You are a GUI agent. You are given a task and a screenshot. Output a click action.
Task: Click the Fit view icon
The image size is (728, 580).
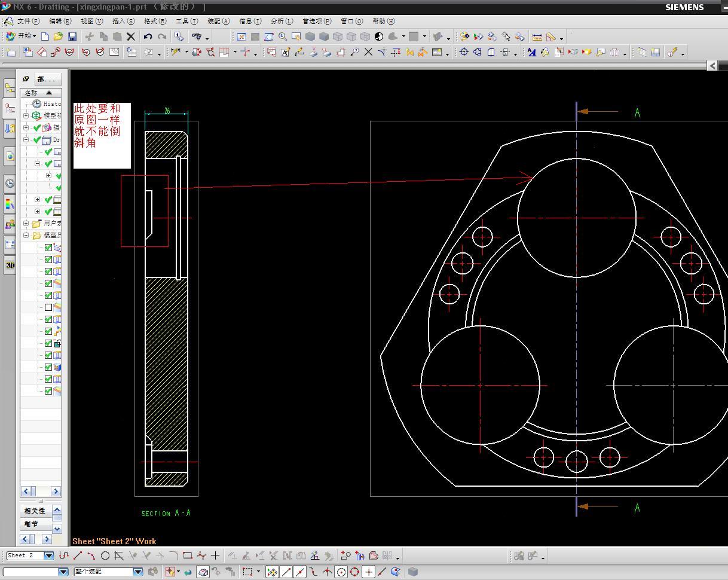241,36
